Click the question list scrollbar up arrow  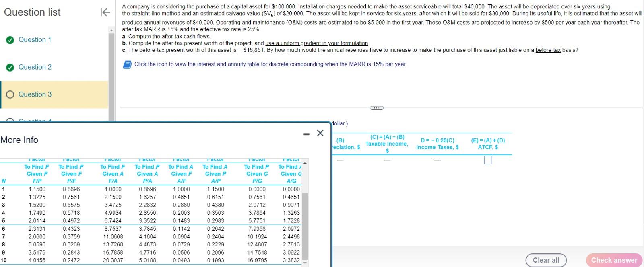click(111, 30)
